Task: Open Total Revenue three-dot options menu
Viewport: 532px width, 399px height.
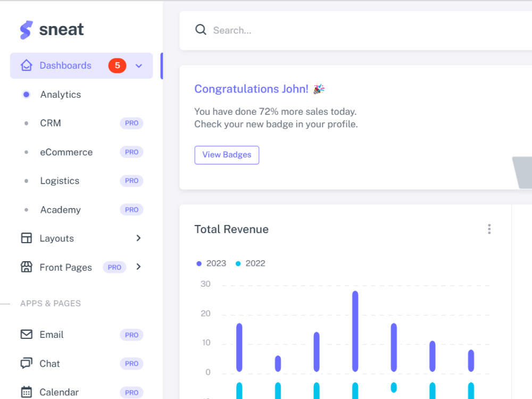Action: coord(489,229)
